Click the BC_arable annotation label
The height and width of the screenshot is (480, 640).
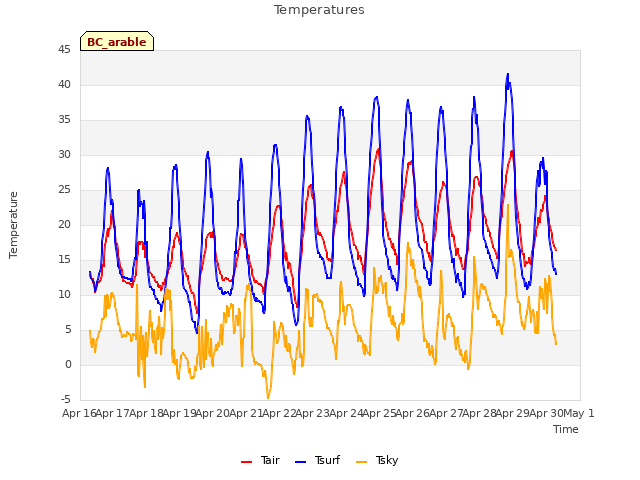click(x=117, y=41)
